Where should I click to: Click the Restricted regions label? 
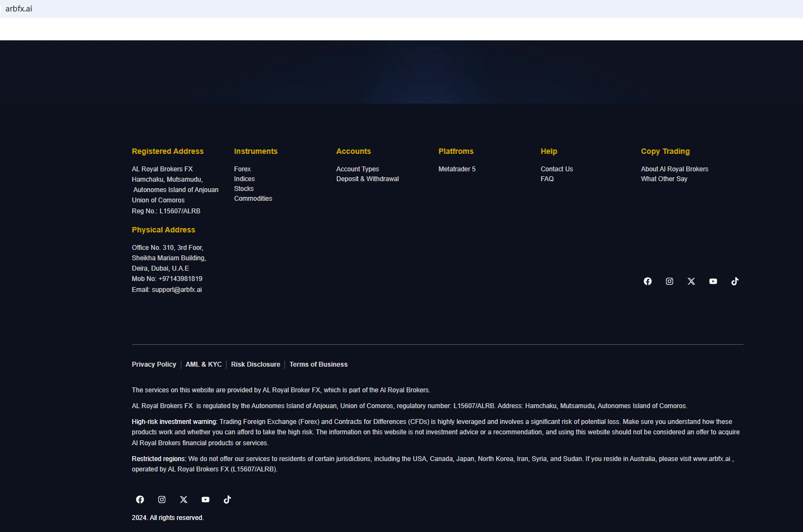[159, 459]
